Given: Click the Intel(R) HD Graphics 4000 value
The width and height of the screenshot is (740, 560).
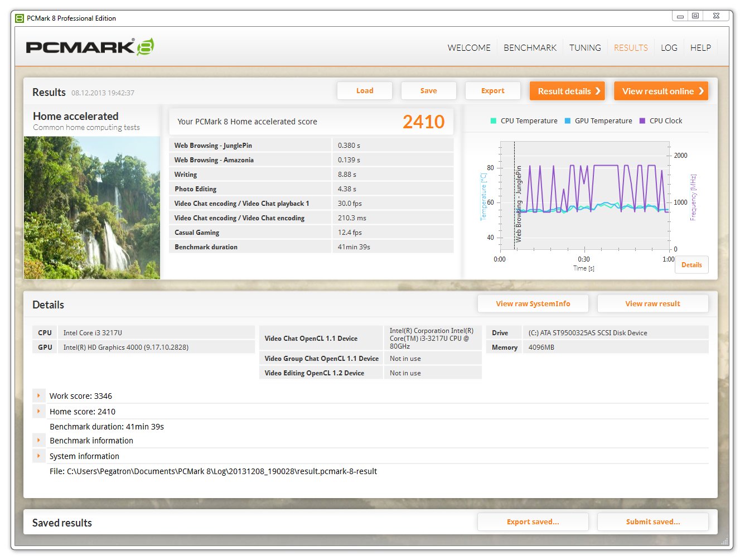Looking at the screenshot, I should tap(126, 347).
